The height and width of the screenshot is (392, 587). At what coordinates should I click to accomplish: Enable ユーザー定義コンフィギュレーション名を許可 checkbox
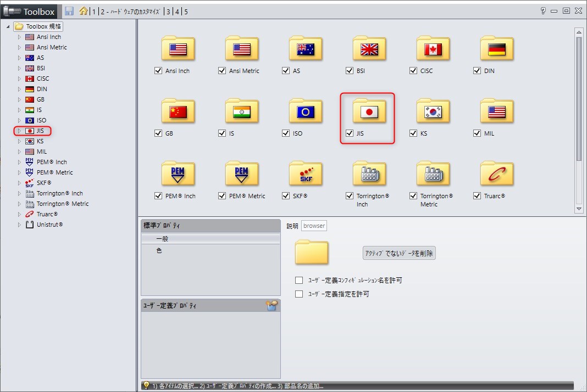299,281
